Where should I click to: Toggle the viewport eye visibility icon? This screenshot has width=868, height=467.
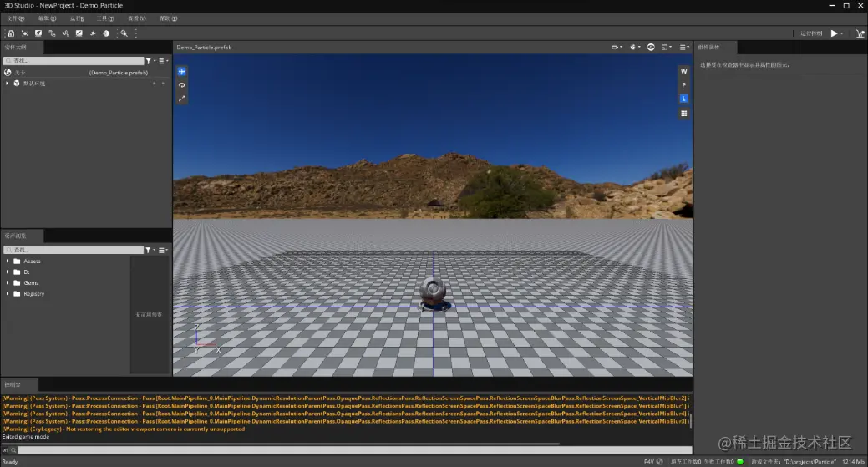pyautogui.click(x=651, y=47)
